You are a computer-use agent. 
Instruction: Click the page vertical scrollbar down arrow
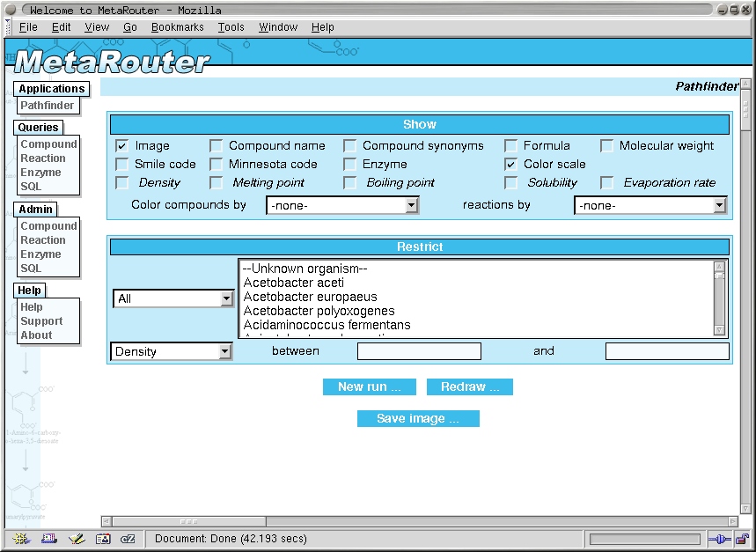click(745, 509)
